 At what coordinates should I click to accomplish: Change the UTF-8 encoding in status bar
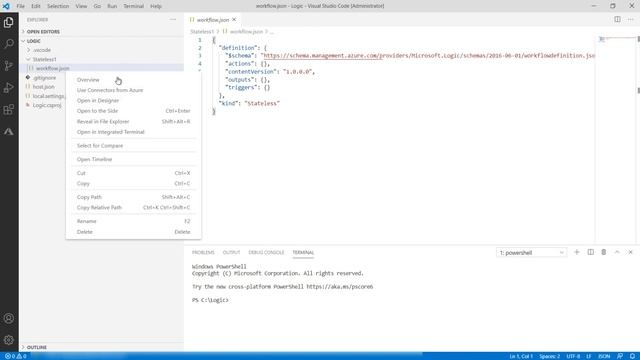click(573, 356)
